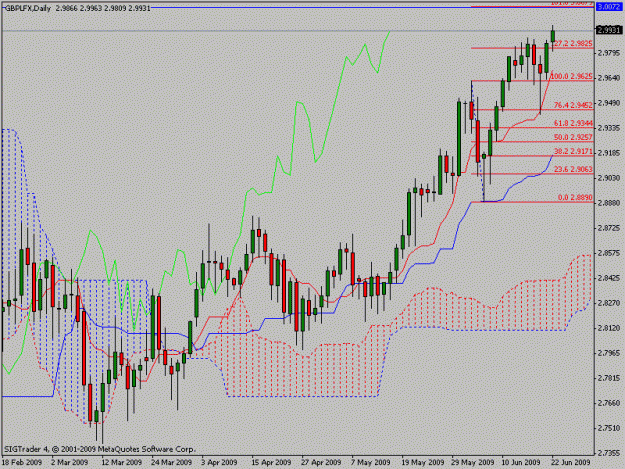Image resolution: width=625 pixels, height=469 pixels.
Task: Click price axis value 2.8725
Action: [609, 228]
